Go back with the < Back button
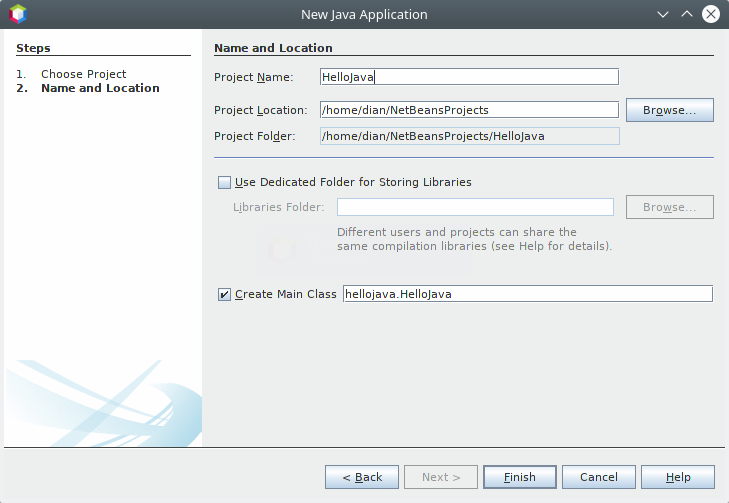This screenshot has width=729, height=503. pyautogui.click(x=362, y=477)
